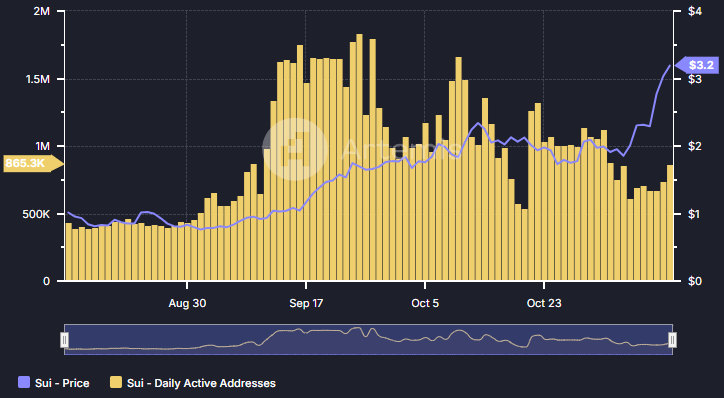Click the purple Sui - Price legend swatch
The width and height of the screenshot is (724, 398).
pos(24,382)
